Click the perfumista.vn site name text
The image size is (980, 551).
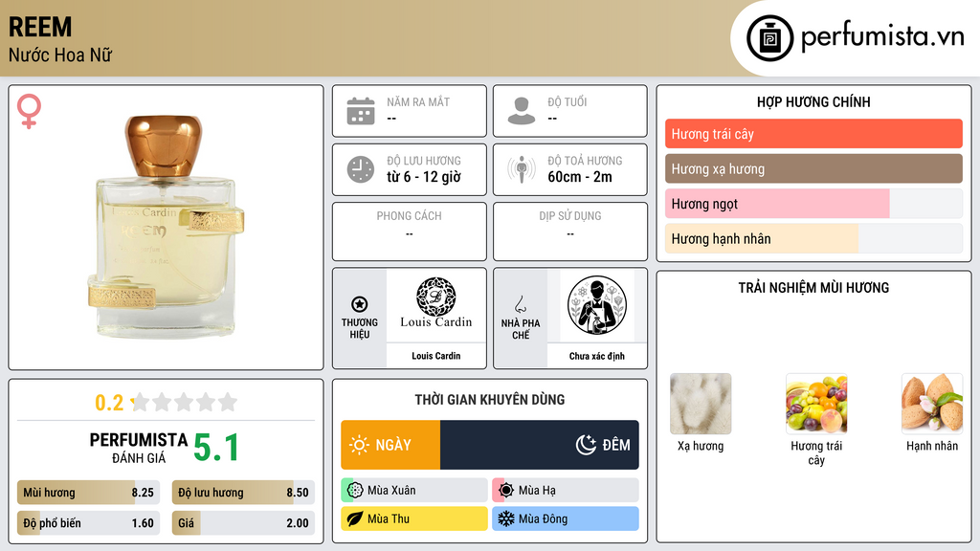[881, 37]
